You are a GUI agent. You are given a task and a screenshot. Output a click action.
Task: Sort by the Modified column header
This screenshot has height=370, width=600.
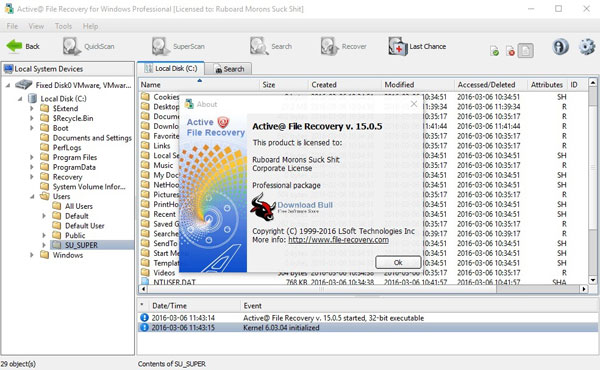pyautogui.click(x=418, y=85)
